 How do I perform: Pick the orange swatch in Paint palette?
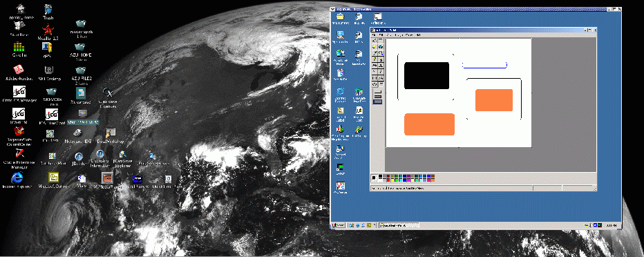coord(433,180)
